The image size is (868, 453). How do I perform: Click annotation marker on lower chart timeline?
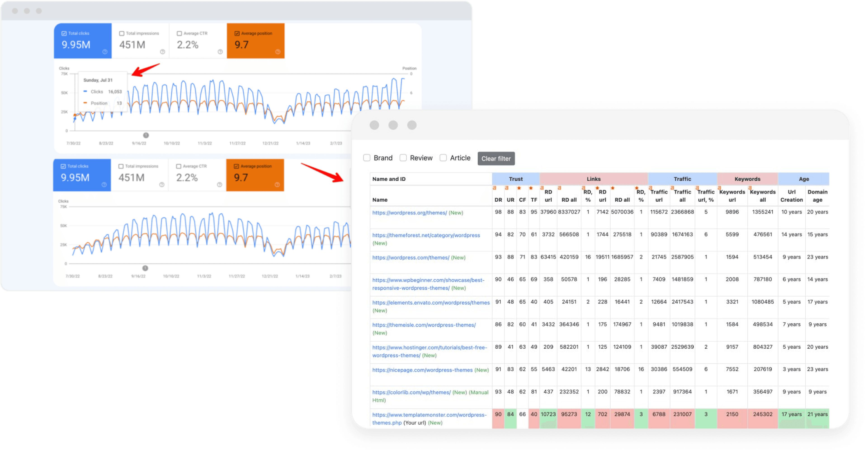pos(145,268)
